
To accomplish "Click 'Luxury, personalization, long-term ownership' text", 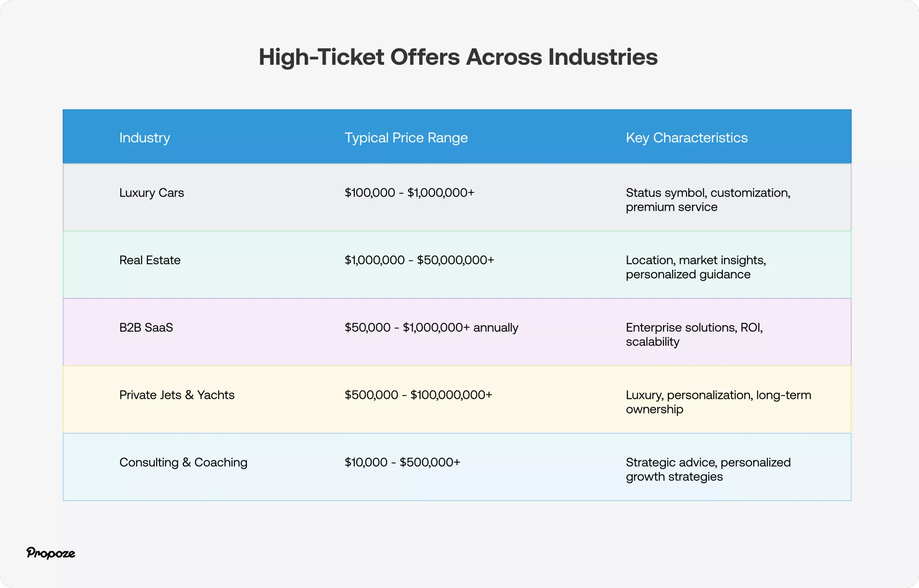I will (719, 402).
